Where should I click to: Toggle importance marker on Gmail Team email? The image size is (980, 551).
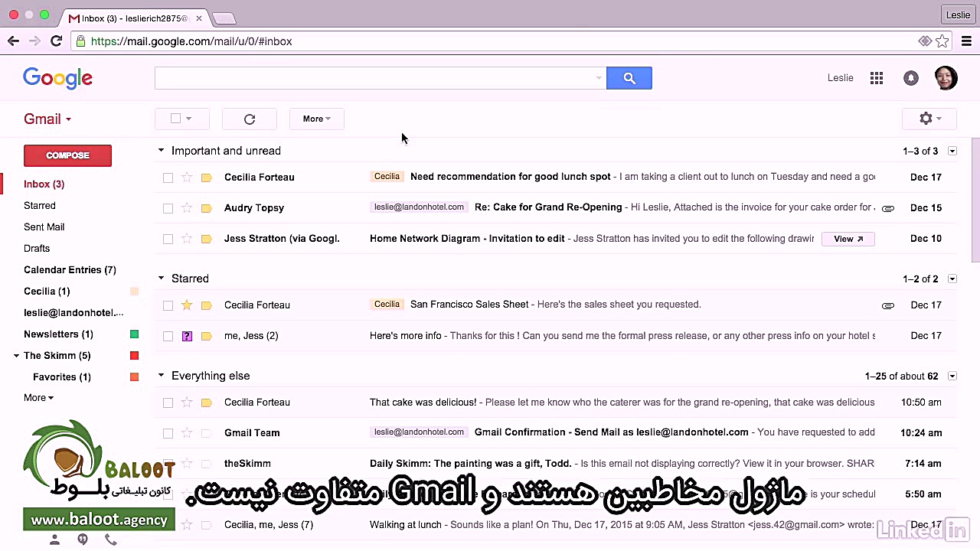click(x=206, y=433)
